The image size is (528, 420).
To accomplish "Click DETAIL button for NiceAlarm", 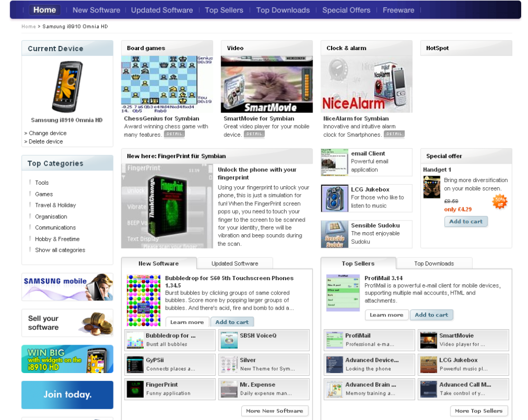I will pos(394,134).
